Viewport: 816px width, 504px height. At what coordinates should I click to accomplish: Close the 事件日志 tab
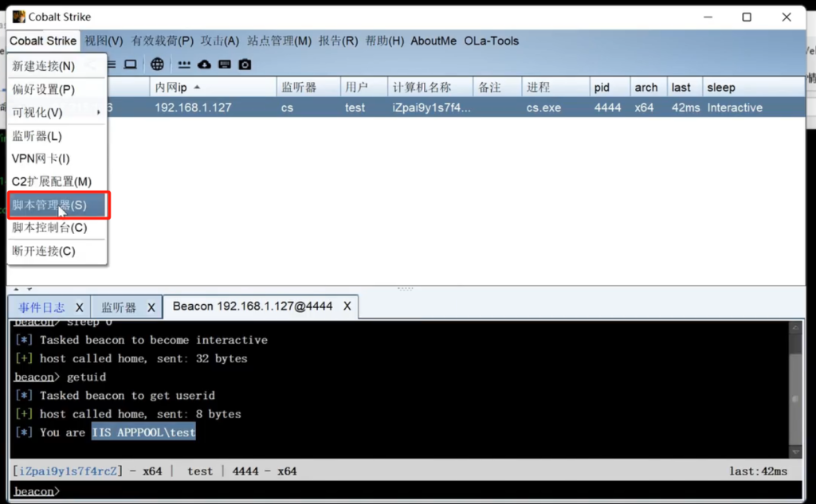(79, 307)
